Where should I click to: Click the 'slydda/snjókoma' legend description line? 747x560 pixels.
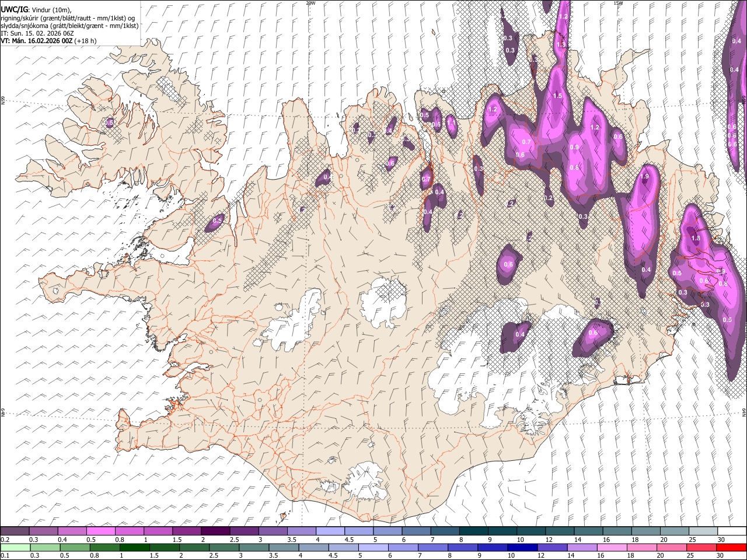pos(70,26)
